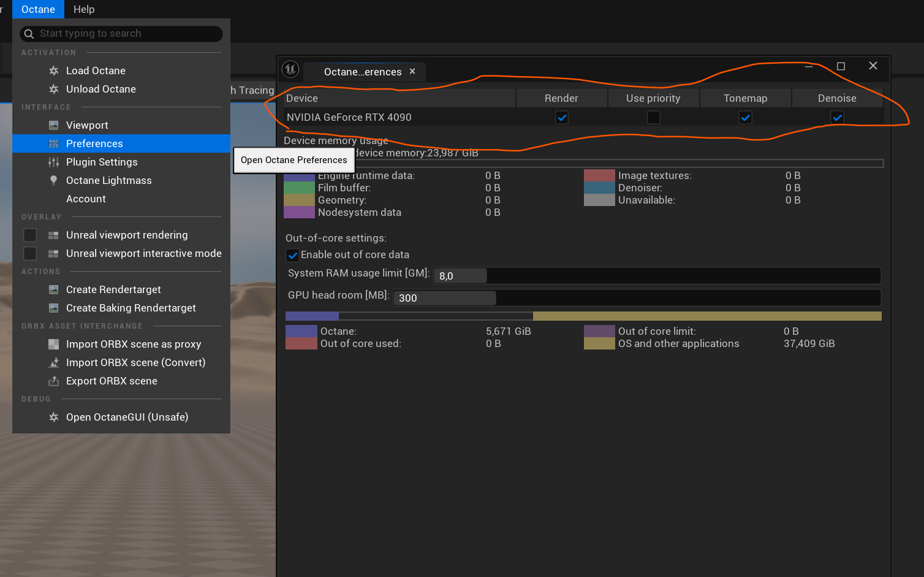Check the Unreal viewport rendering checkbox
This screenshot has width=924, height=577.
click(29, 235)
